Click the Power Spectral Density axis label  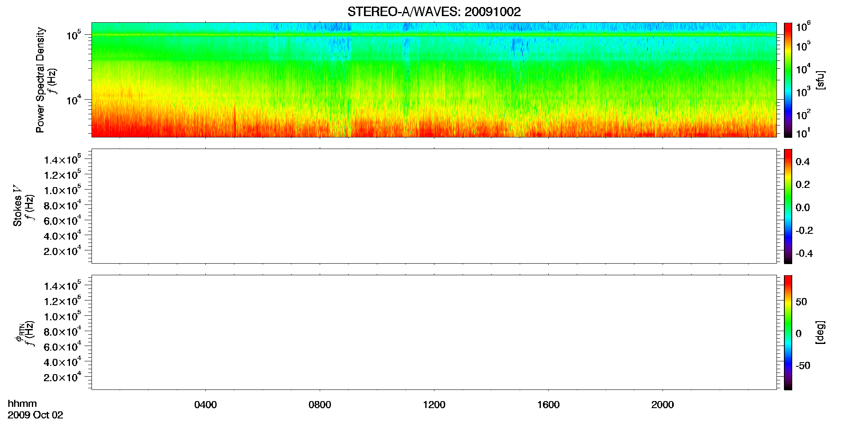[40, 80]
